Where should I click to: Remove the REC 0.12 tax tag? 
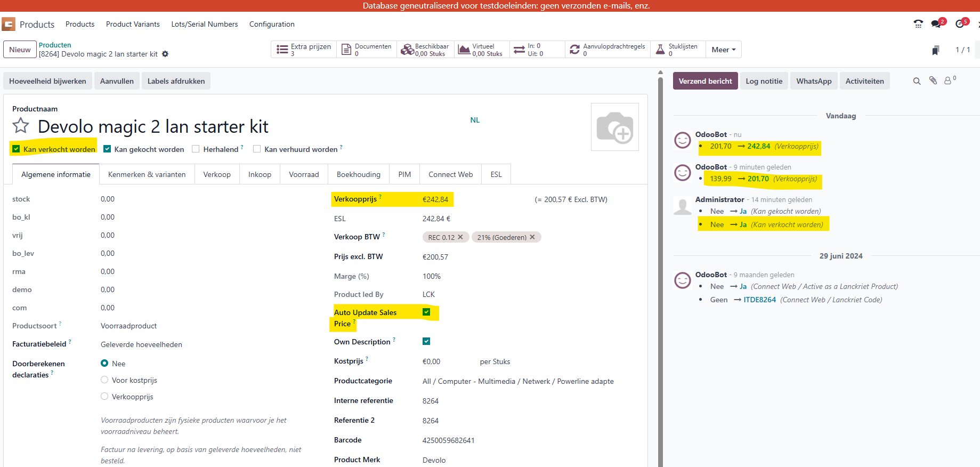coord(460,237)
